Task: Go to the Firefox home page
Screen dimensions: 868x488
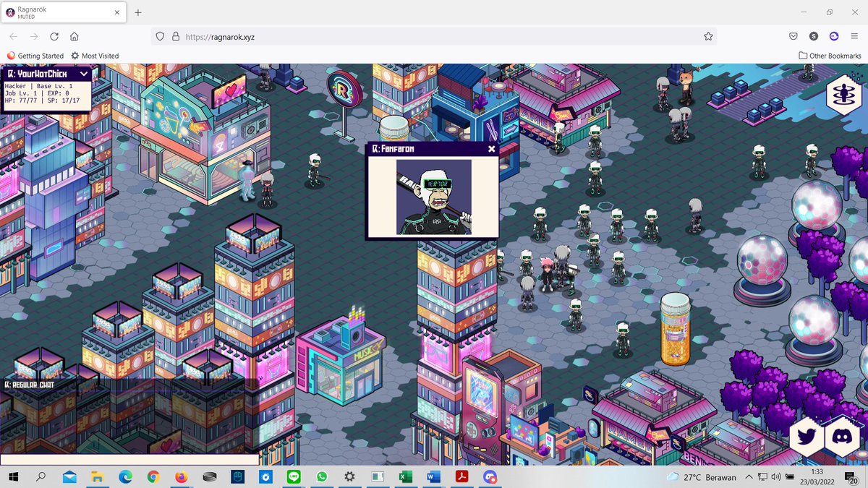Action: click(75, 36)
